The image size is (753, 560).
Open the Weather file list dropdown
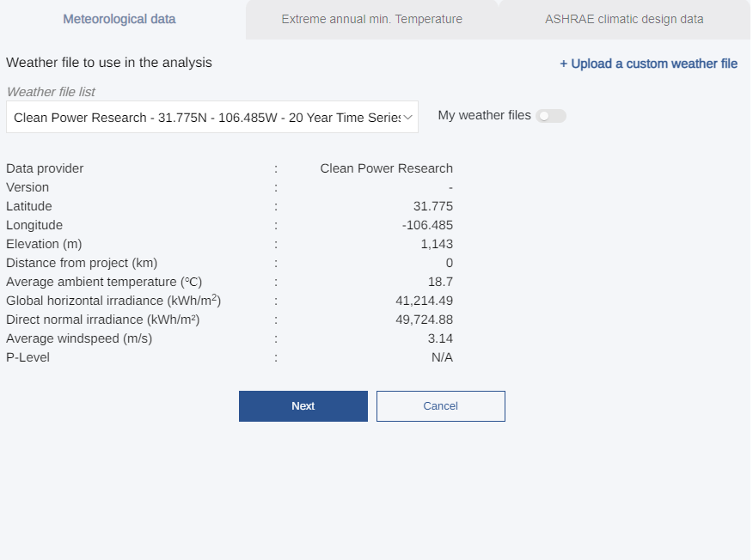tap(211, 116)
